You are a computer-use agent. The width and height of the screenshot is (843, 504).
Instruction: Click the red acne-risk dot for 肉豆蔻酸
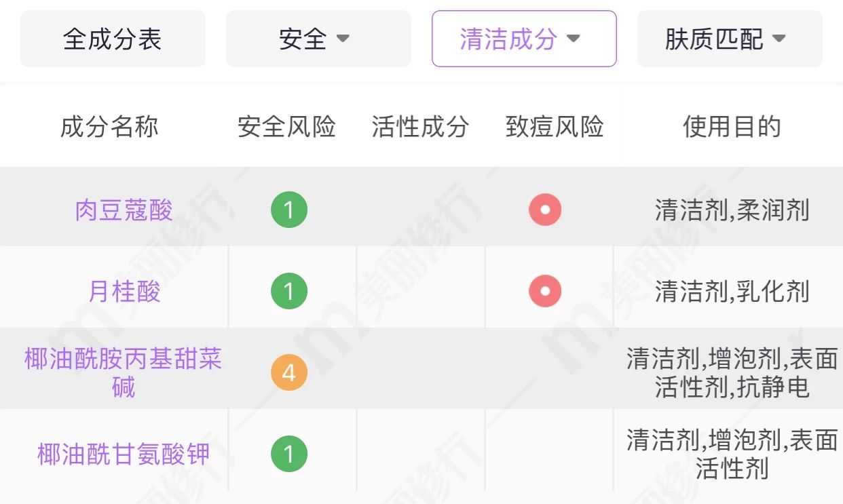[x=545, y=210]
